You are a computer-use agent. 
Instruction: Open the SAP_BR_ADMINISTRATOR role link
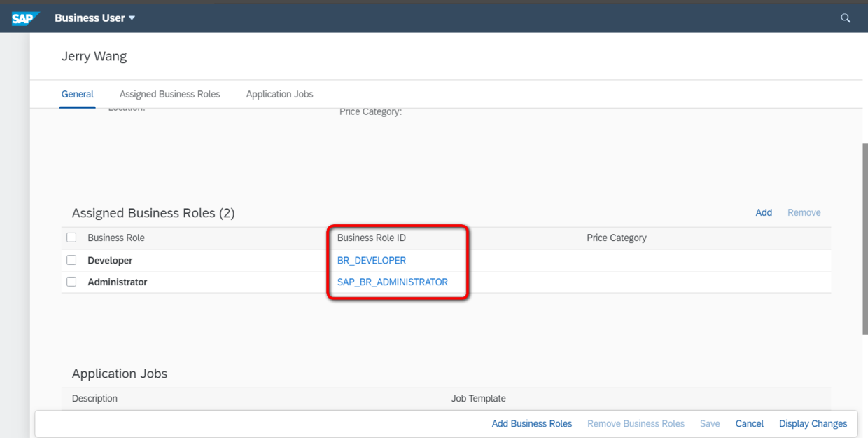[x=393, y=282]
